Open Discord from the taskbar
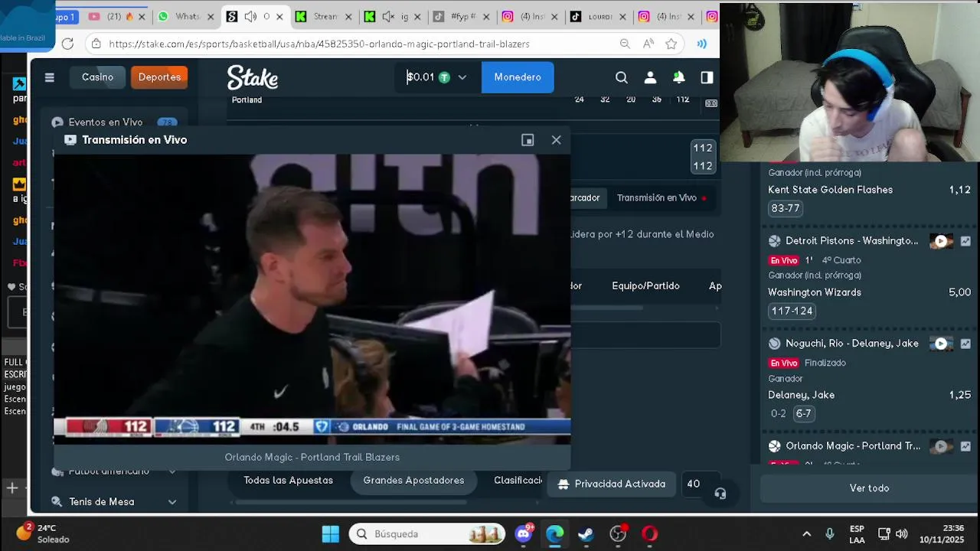The height and width of the screenshot is (551, 980). (x=524, y=533)
